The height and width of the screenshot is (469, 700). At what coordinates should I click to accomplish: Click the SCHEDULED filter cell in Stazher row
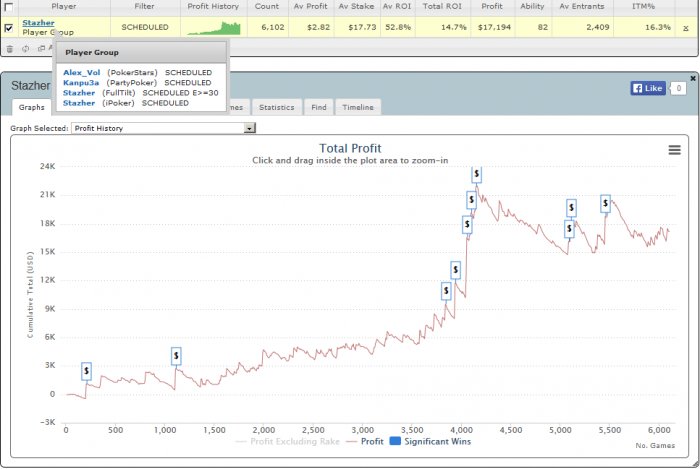[145, 27]
